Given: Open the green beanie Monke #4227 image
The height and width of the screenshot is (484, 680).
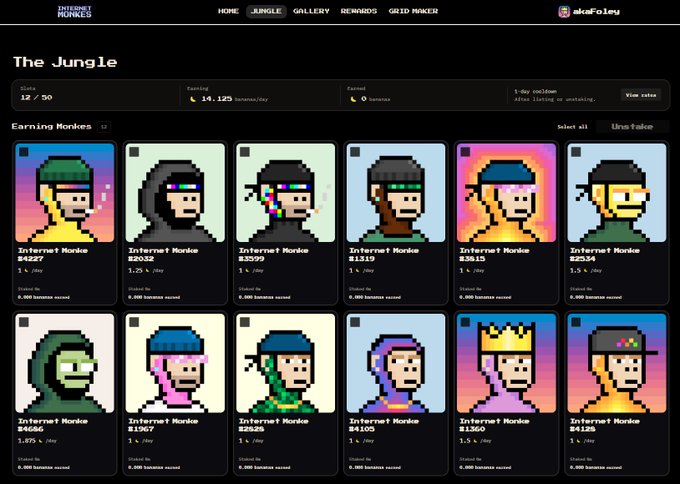Looking at the screenshot, I should tap(65, 193).
